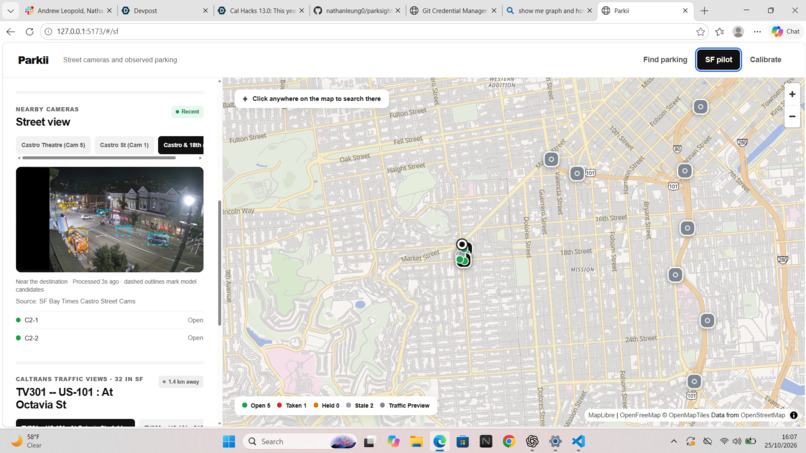Viewport: 806px width, 453px height.
Task: Click the Open 5 legend entry
Action: click(256, 405)
